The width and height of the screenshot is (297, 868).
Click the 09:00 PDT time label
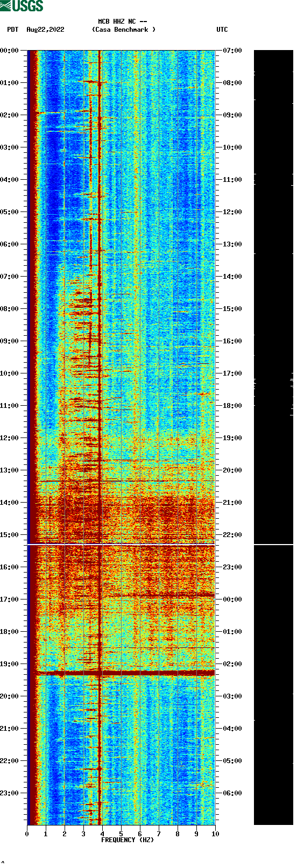point(10,341)
